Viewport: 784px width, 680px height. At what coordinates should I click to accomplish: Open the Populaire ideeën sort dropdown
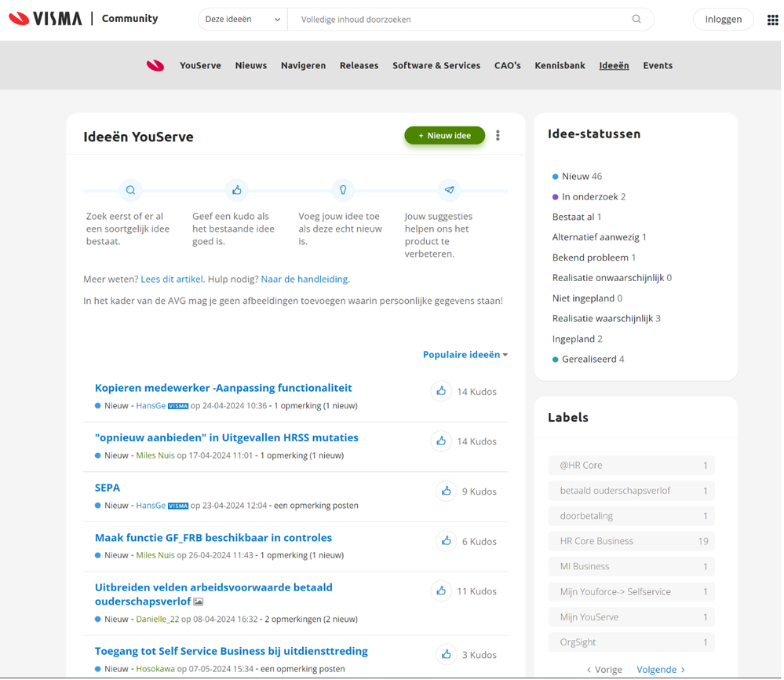[465, 355]
